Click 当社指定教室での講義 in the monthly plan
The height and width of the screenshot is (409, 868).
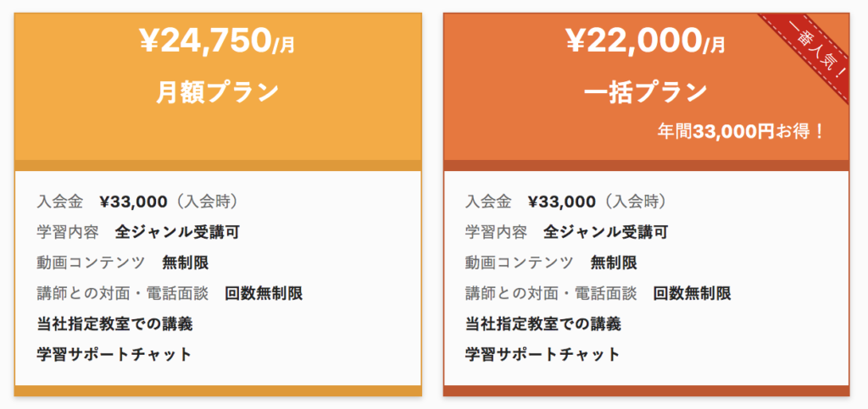coord(114,323)
